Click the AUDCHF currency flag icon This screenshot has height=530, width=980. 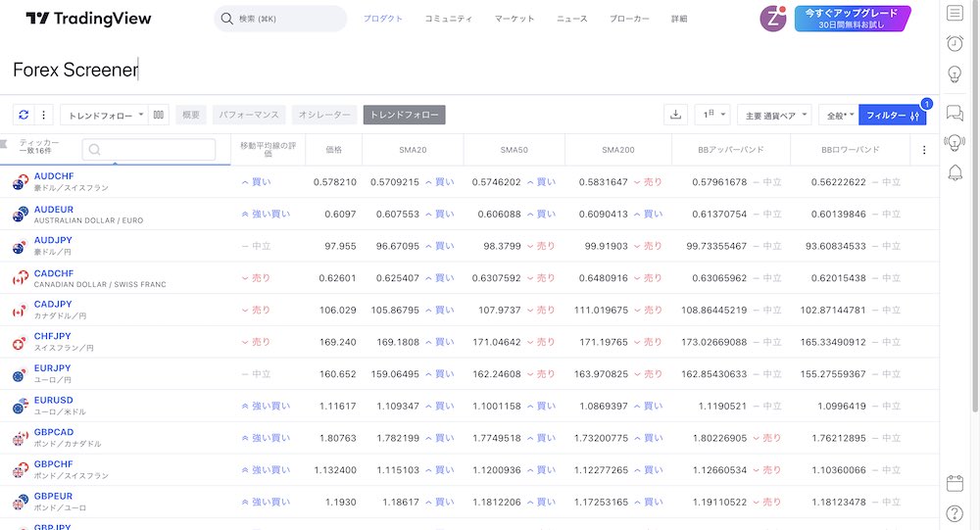coord(20,182)
